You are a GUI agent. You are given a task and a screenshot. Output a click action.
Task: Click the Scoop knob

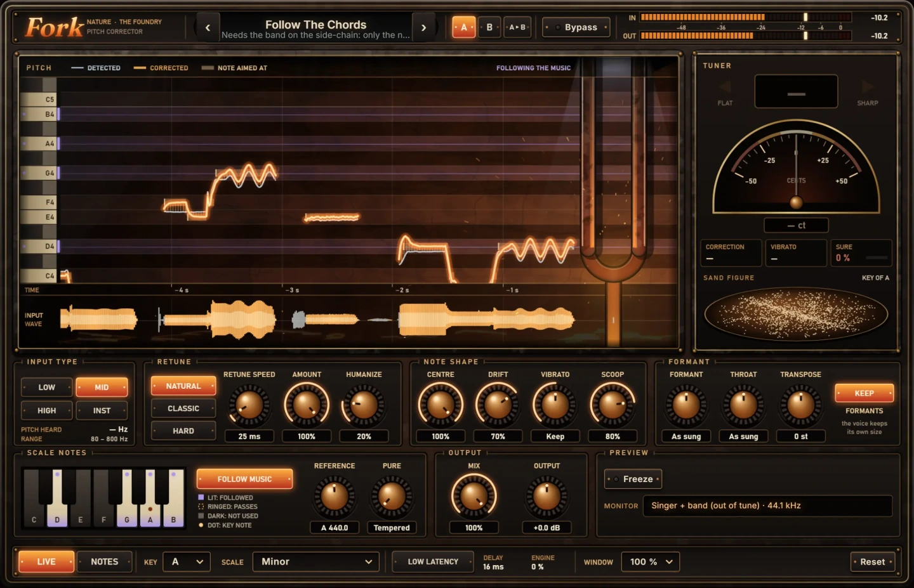point(613,405)
